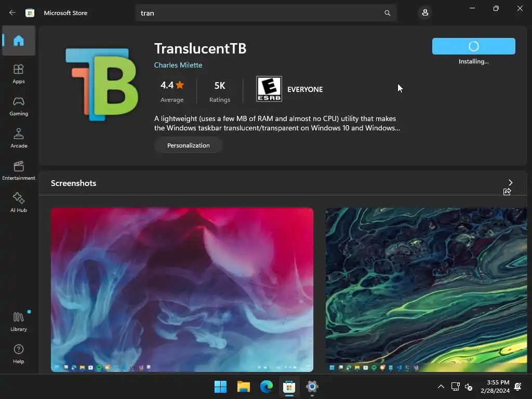This screenshot has width=532, height=399.
Task: Open Help in the sidebar
Action: click(19, 354)
